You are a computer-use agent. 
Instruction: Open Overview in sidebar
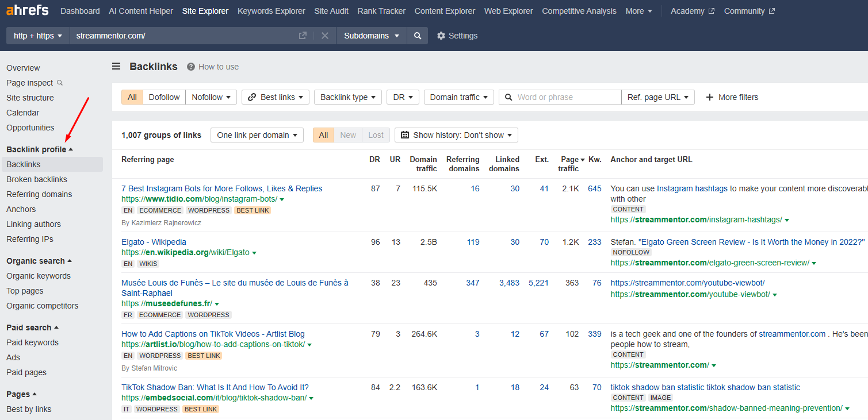(x=23, y=68)
